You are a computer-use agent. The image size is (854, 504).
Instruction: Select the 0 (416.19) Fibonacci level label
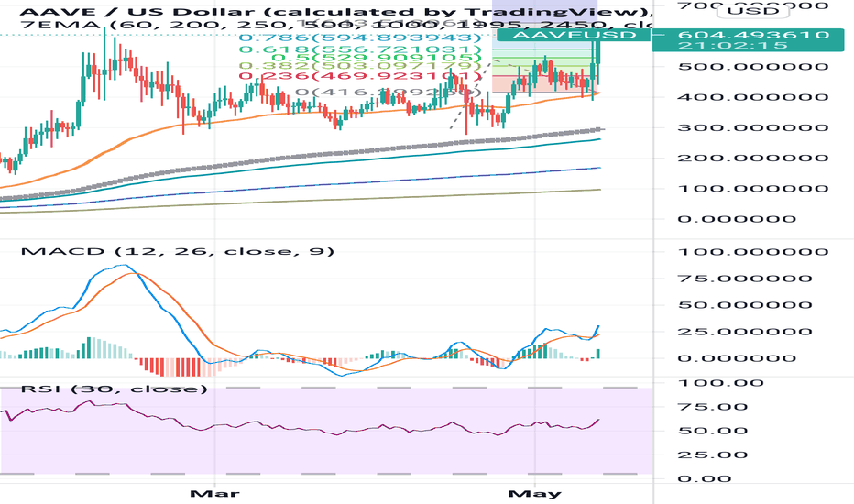coord(389,92)
